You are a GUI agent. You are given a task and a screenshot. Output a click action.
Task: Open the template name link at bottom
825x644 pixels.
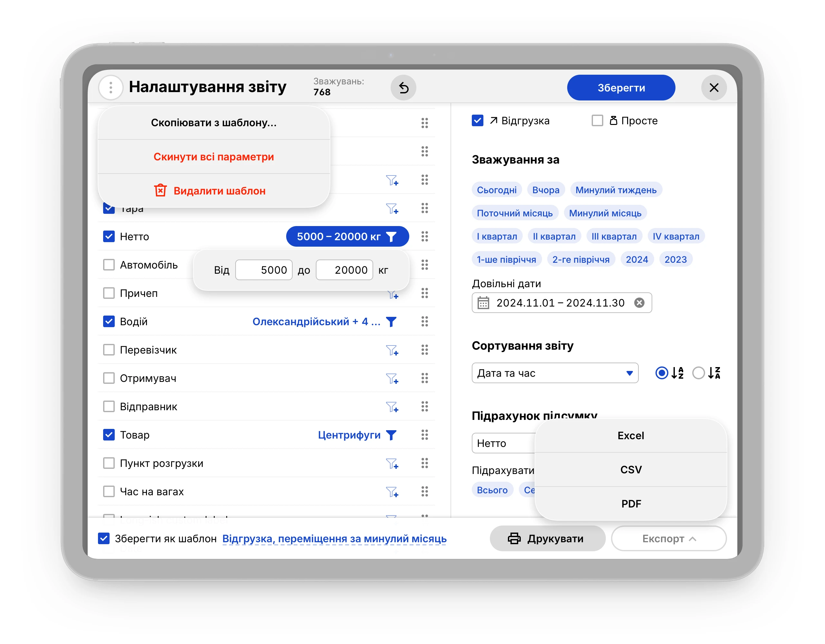click(x=334, y=538)
